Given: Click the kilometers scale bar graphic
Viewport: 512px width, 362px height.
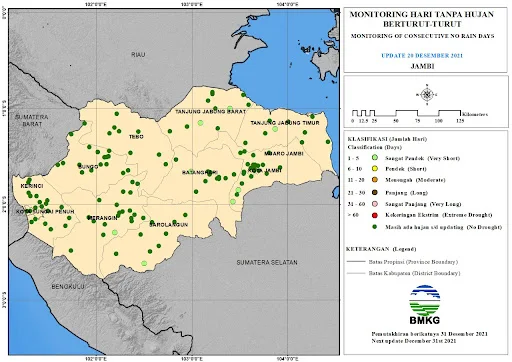Looking at the screenshot, I should click(x=406, y=113).
